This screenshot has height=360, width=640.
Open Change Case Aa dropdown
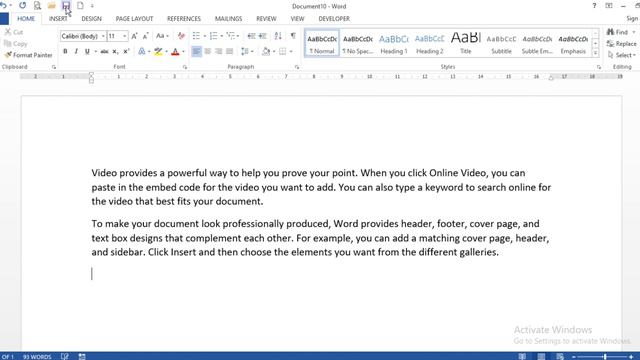tap(167, 36)
